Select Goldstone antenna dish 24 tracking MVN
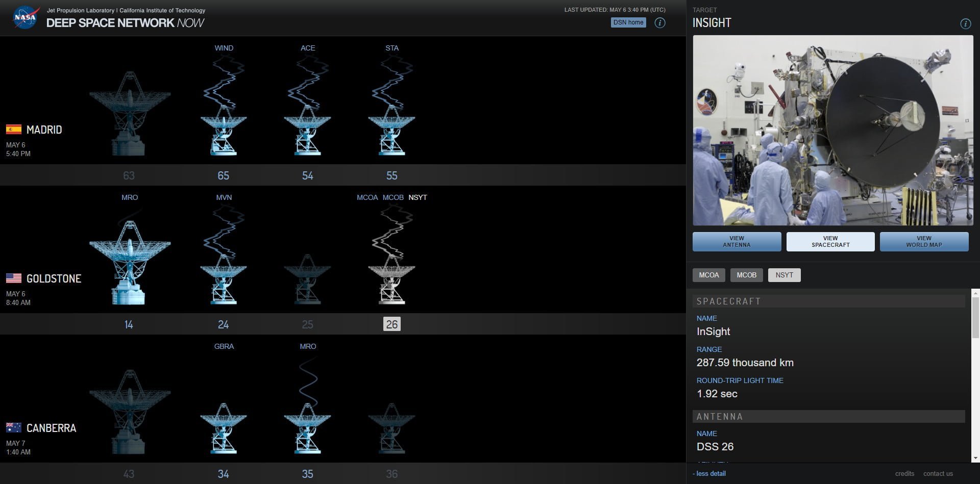The width and height of the screenshot is (980, 484). (x=224, y=279)
